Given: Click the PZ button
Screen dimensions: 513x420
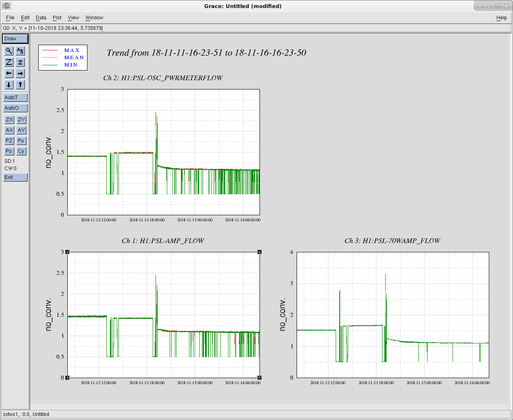Looking at the screenshot, I should (9, 141).
